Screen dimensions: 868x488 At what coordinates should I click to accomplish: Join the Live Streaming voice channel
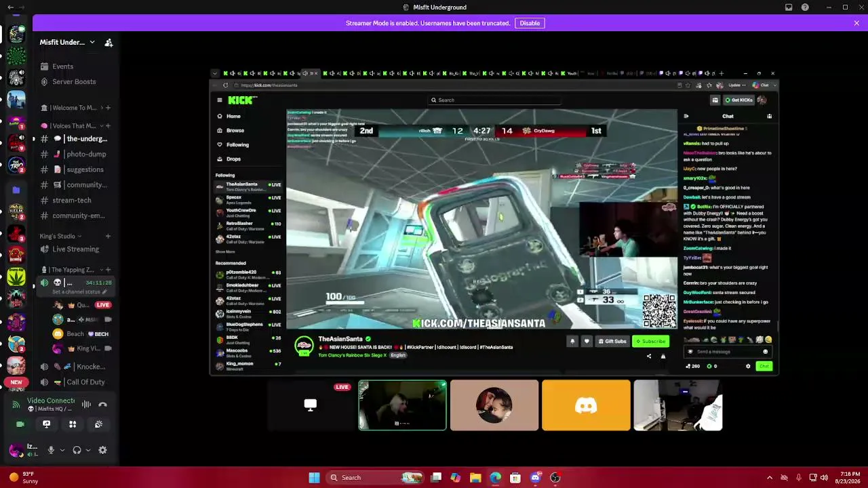[76, 249]
